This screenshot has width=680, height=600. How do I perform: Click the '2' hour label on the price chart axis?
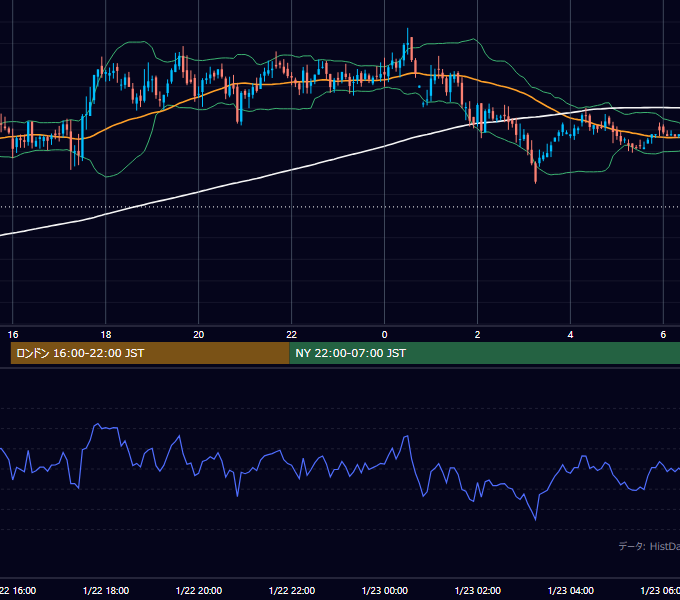point(477,335)
